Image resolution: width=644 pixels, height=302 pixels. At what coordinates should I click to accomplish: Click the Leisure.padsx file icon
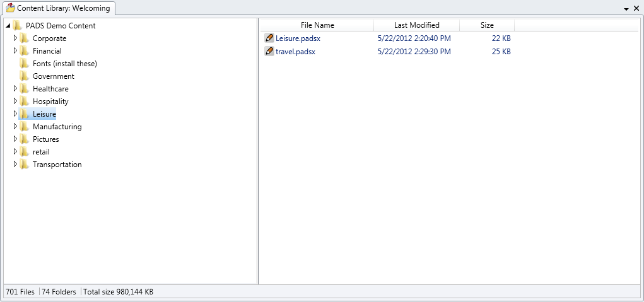[x=269, y=38]
